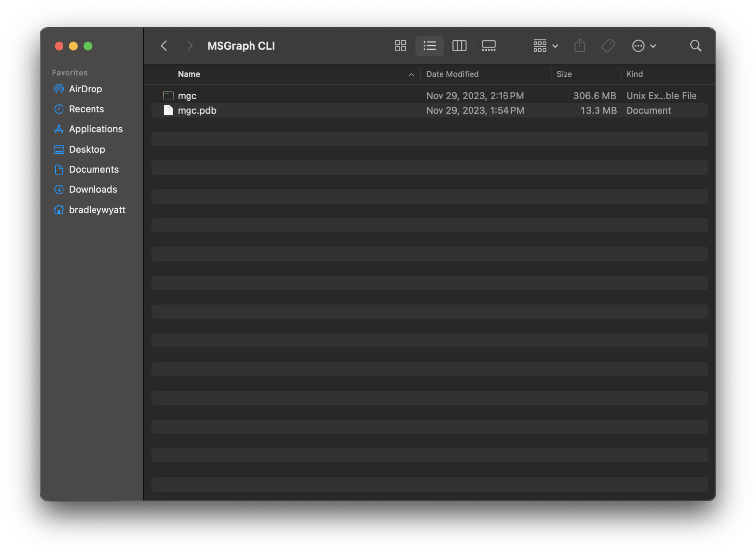Click the mgc terminal file icon
The image size is (756, 554).
pyautogui.click(x=168, y=95)
